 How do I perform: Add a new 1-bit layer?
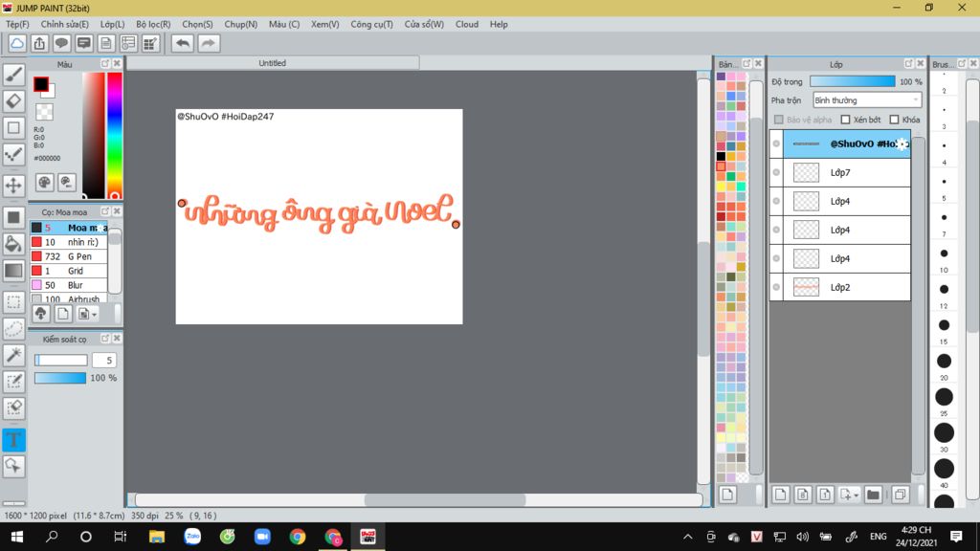pyautogui.click(x=825, y=495)
